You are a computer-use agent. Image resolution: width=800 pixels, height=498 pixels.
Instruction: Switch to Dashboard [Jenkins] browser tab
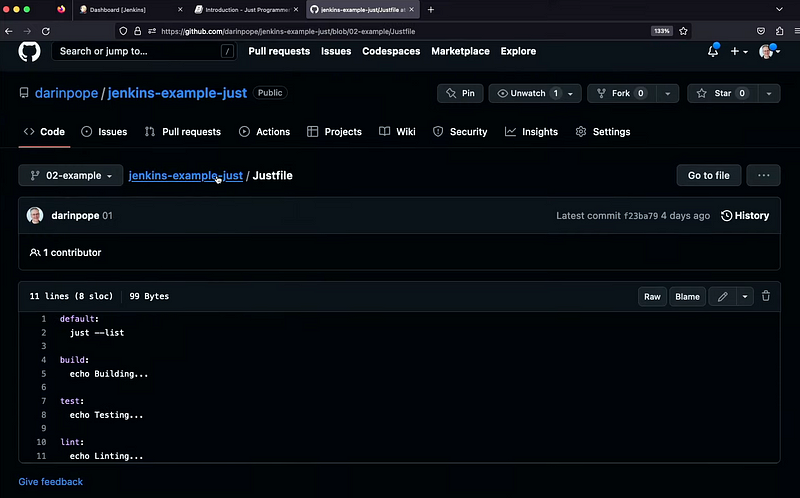[130, 9]
